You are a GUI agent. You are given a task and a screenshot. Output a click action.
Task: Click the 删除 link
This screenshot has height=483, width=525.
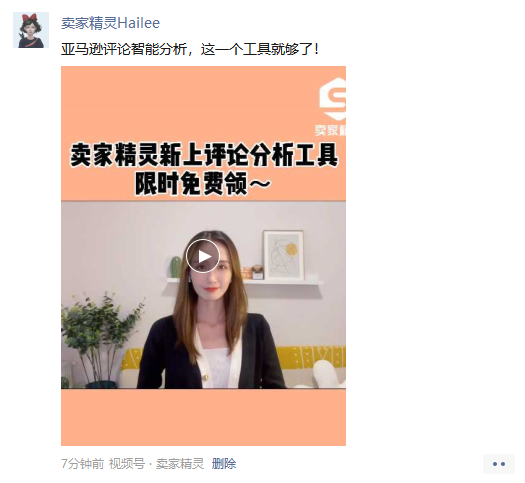[x=224, y=464]
